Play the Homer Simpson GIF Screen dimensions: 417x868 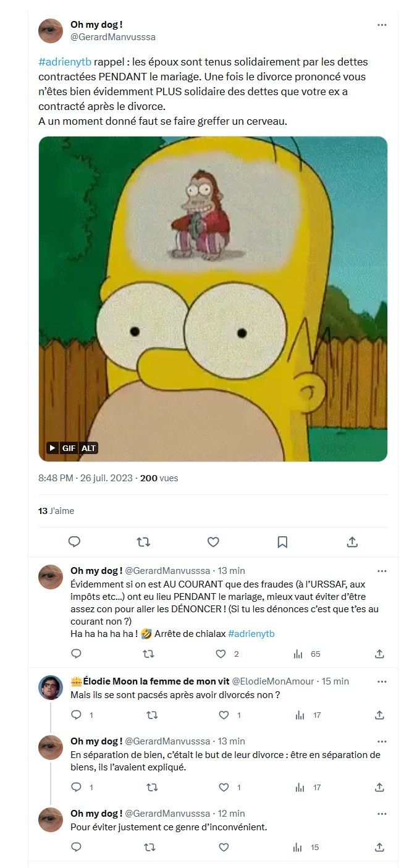pos(53,448)
